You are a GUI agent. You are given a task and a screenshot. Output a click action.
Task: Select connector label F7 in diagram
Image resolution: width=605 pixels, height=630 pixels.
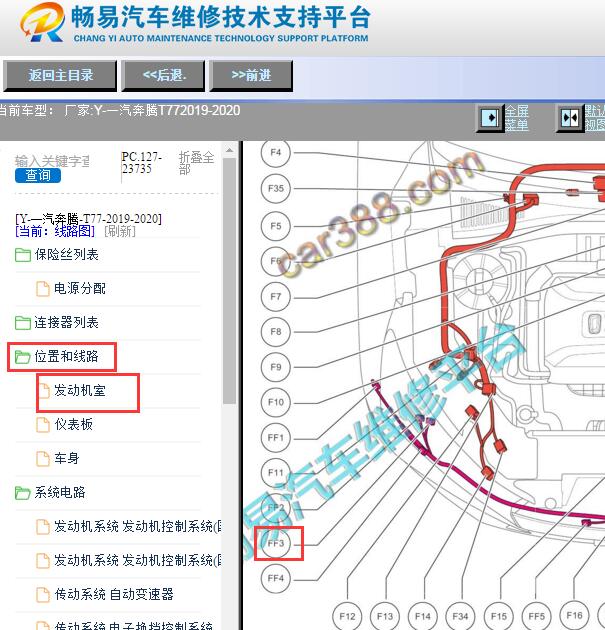(x=276, y=297)
